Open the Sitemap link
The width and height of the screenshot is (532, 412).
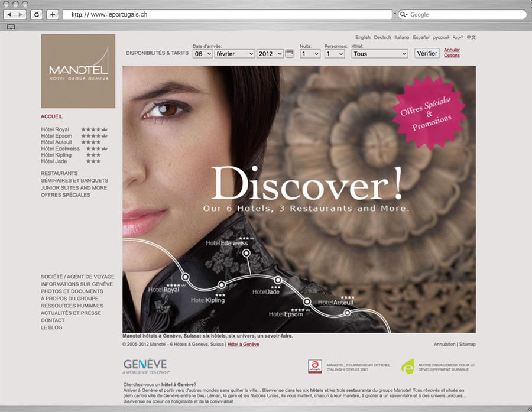(467, 344)
